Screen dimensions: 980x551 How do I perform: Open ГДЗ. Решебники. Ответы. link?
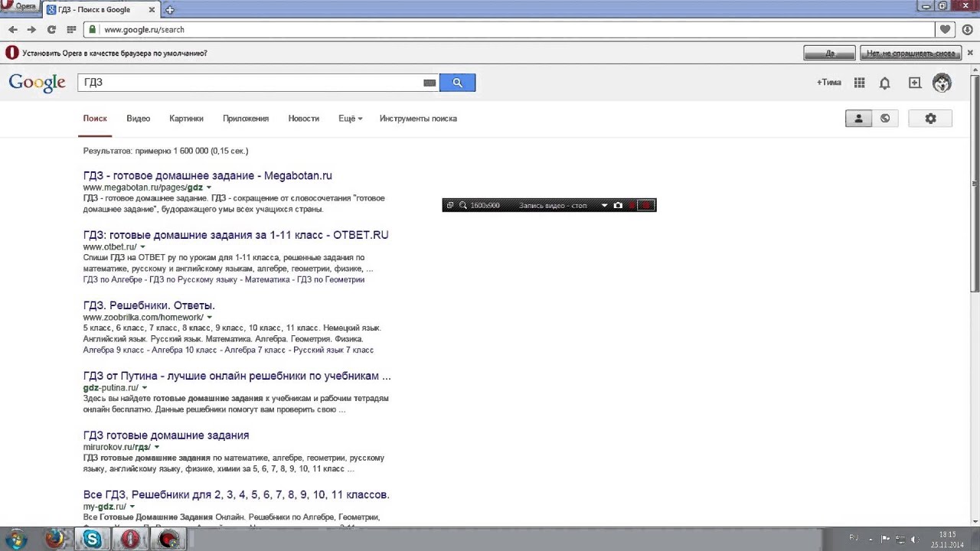149,305
